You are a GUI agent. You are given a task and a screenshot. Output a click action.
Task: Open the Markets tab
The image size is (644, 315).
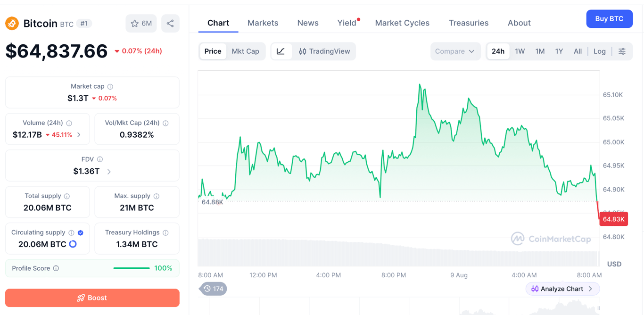(x=263, y=23)
